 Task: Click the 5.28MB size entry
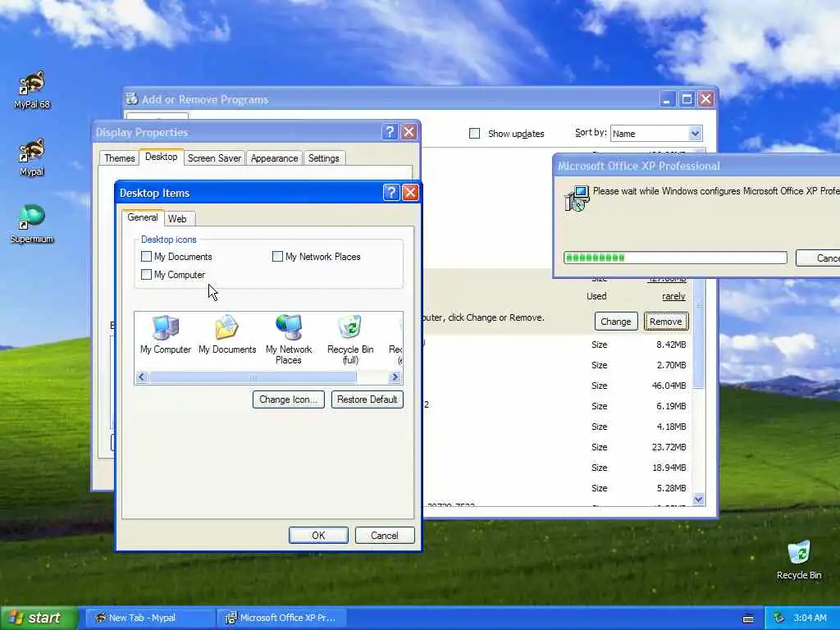(x=671, y=489)
